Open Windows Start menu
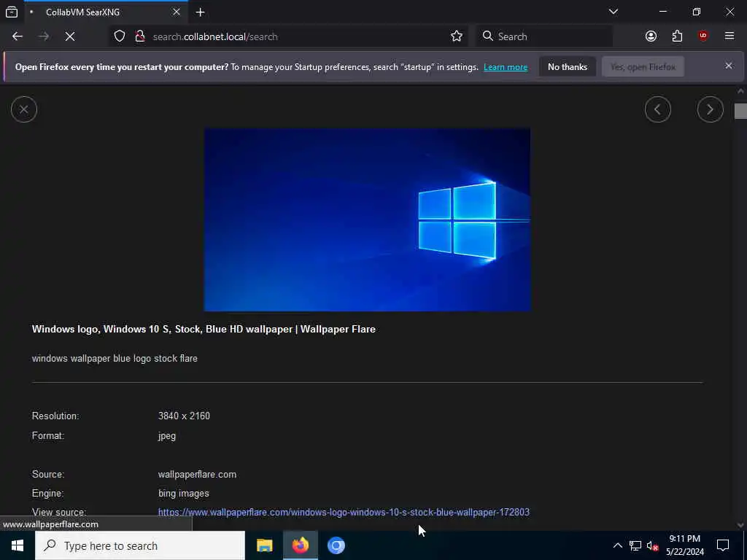Viewport: 747px width, 560px height. 18,545
